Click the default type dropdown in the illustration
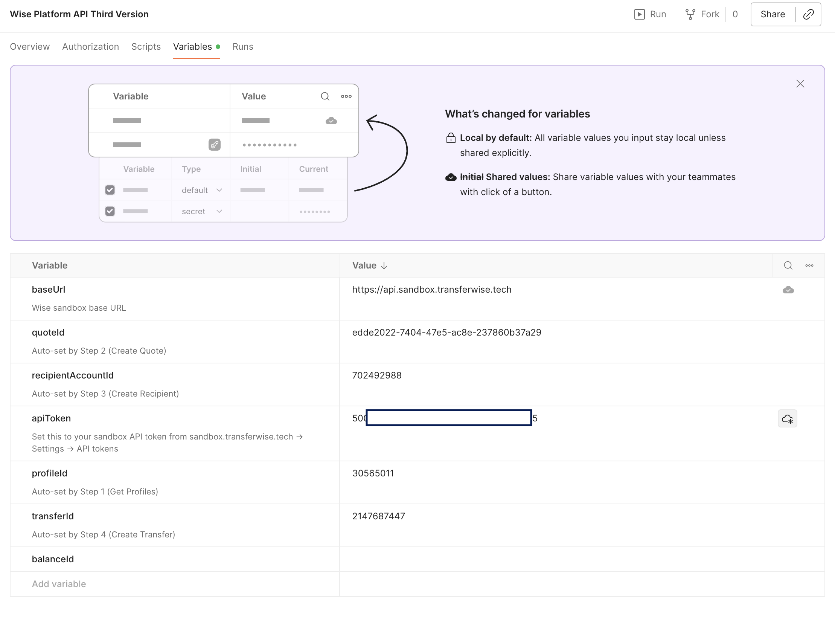 202,190
